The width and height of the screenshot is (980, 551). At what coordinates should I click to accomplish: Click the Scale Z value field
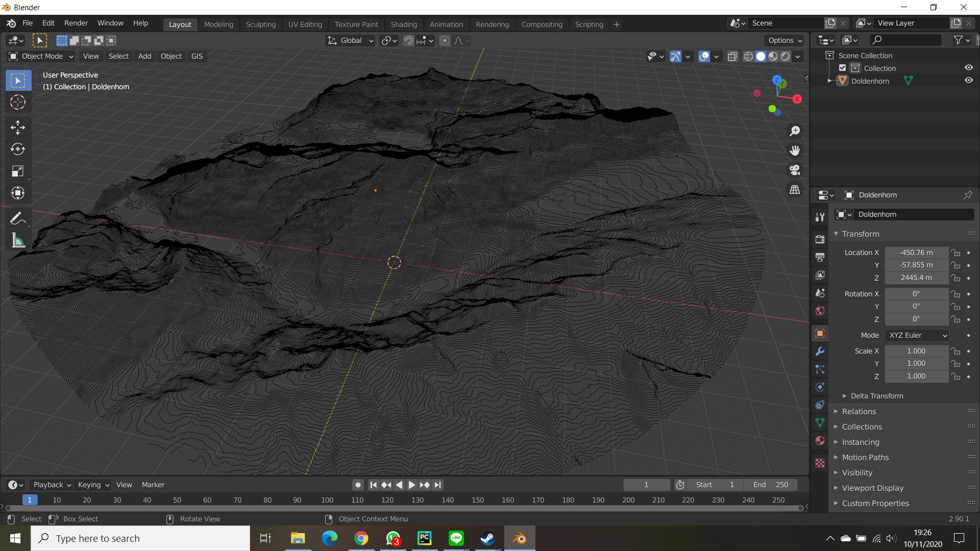917,376
